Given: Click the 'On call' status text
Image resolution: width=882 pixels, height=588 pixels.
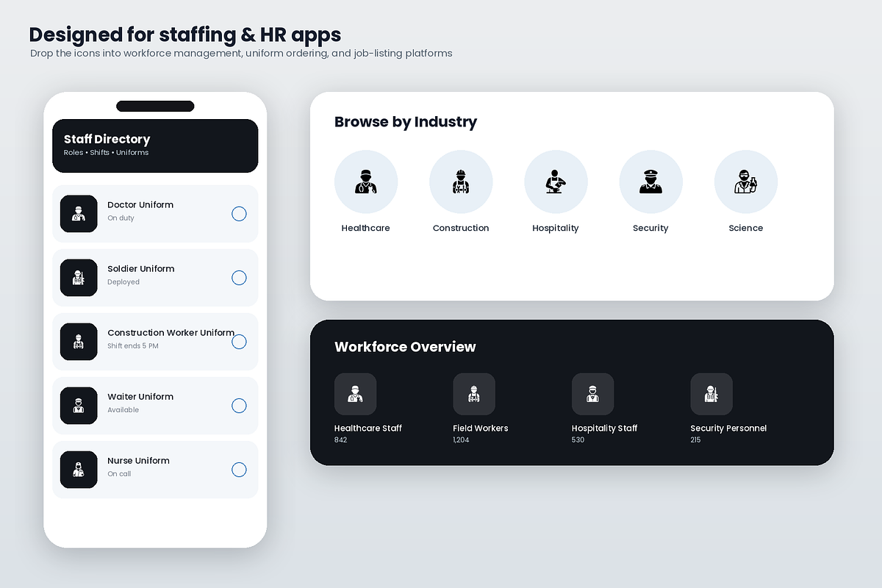Looking at the screenshot, I should coord(119,474).
